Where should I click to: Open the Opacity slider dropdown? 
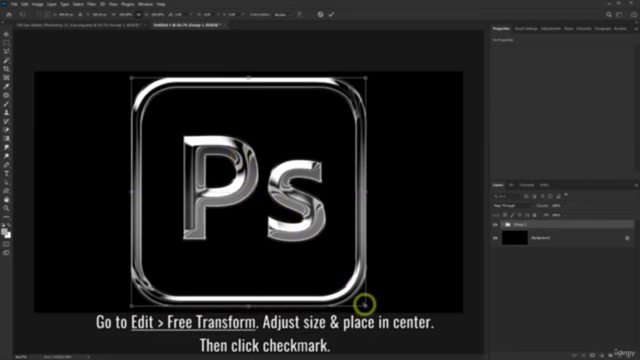pos(564,206)
